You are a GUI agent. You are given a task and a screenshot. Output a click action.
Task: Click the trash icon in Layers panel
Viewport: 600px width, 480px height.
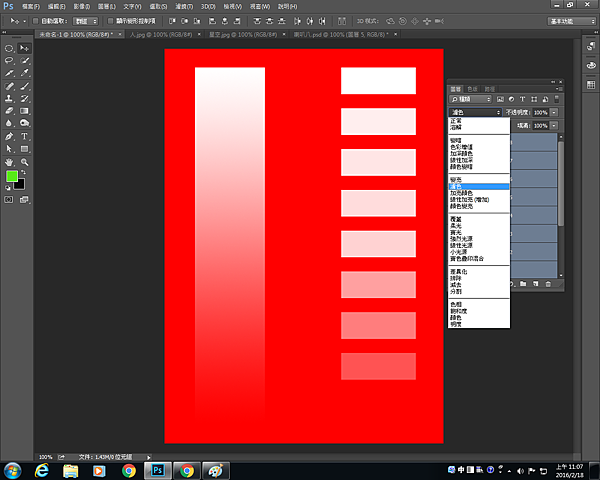547,284
